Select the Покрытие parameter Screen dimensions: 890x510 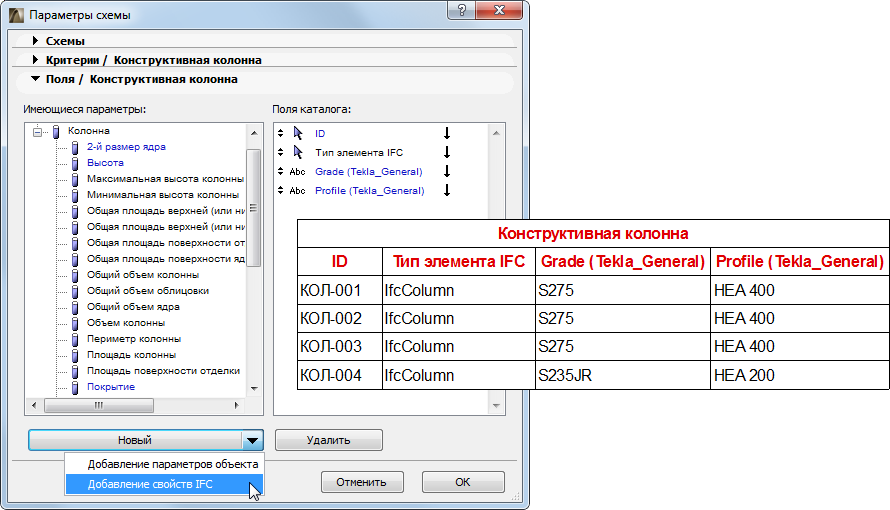point(111,387)
